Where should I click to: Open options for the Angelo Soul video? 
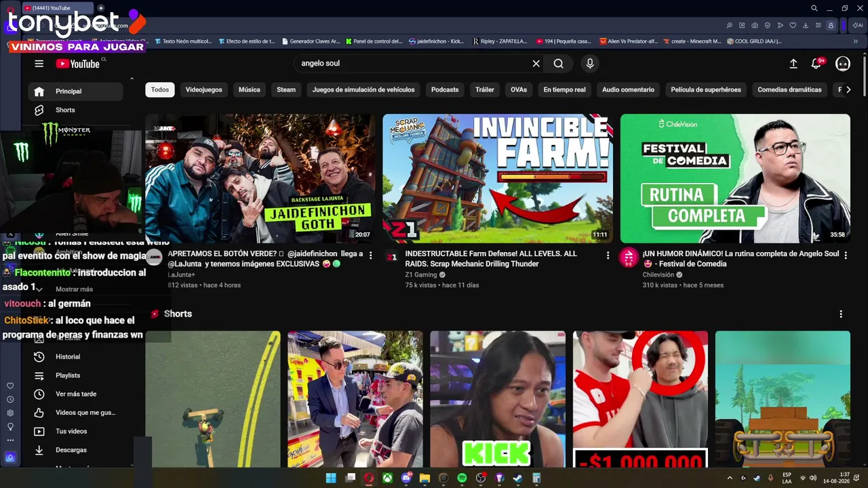pyautogui.click(x=845, y=255)
